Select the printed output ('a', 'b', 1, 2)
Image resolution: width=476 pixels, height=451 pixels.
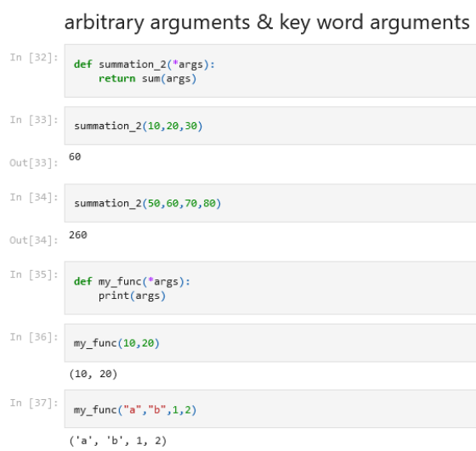click(118, 441)
